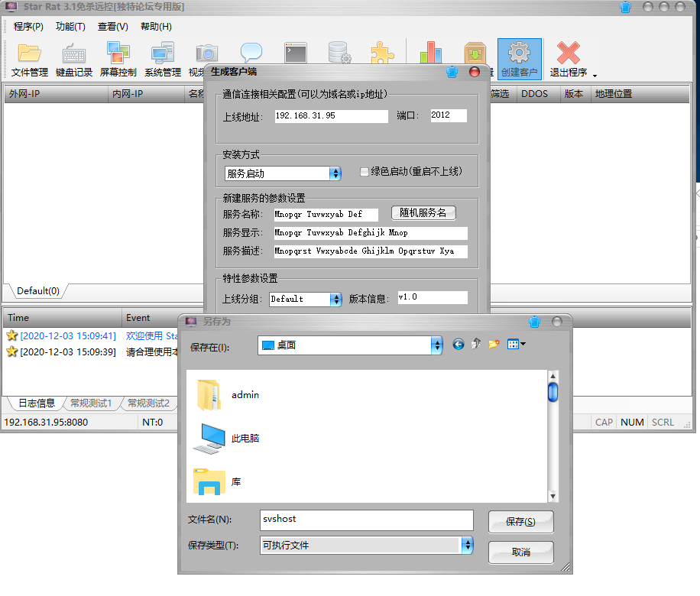Open the 文件管理 file manager tool

pyautogui.click(x=30, y=60)
